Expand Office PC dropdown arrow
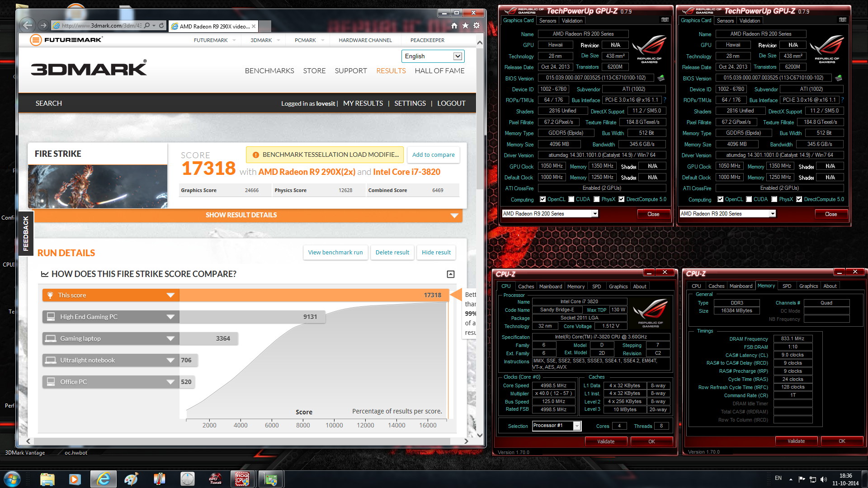The width and height of the screenshot is (868, 488). (170, 382)
